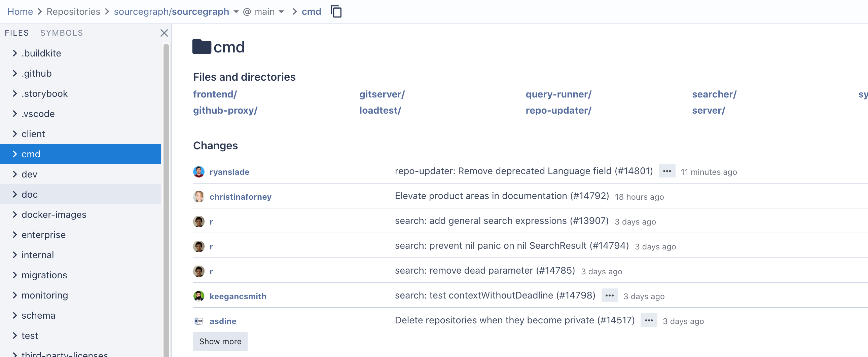The height and width of the screenshot is (357, 868).
Task: Open the sourcegraph/sourcegraph repository link
Action: 172,12
